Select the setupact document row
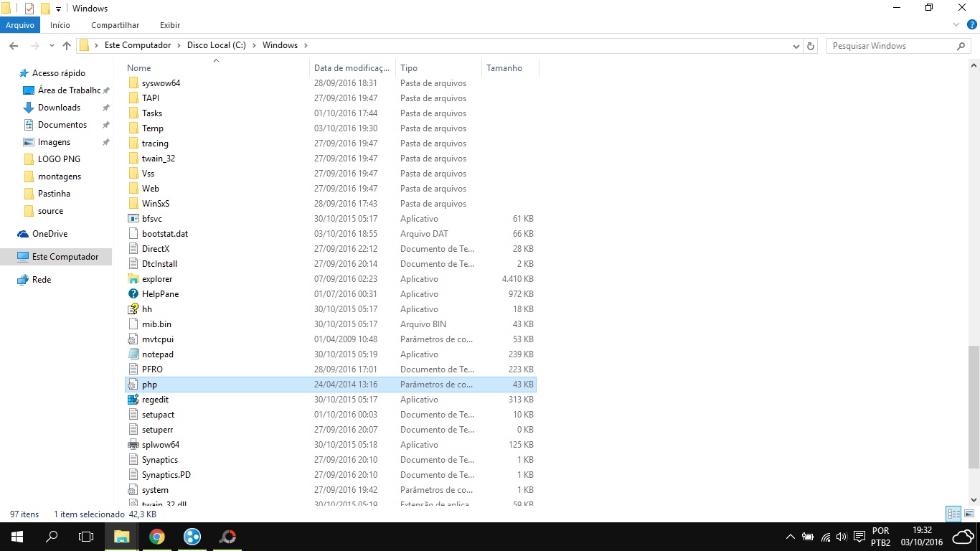This screenshot has height=551, width=980. [x=330, y=415]
